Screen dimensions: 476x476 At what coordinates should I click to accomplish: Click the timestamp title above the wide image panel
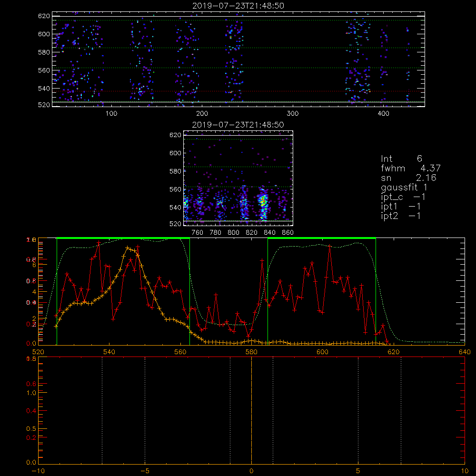pyautogui.click(x=238, y=6)
